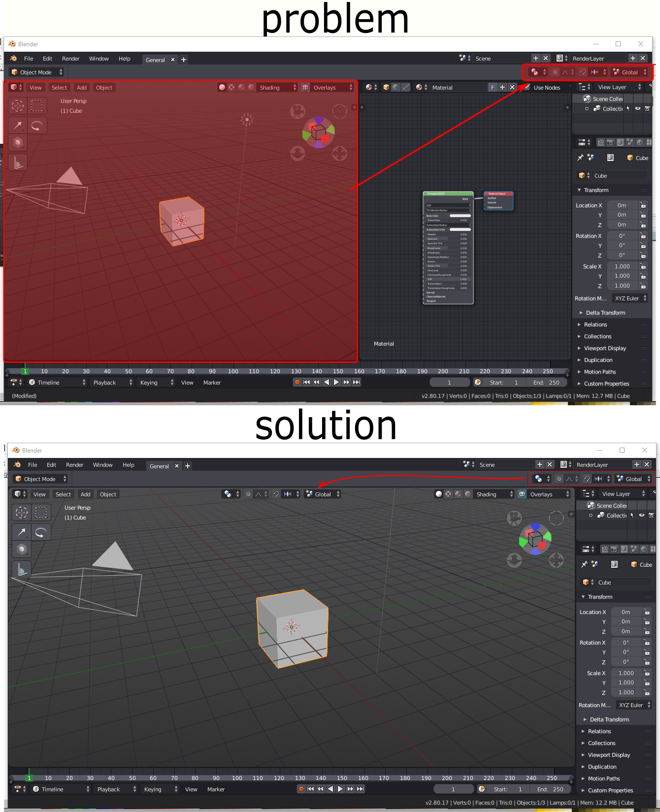Toggle overlays icon in bottom window viewport header
Viewport: 660px width, 812px height.
coord(522,494)
